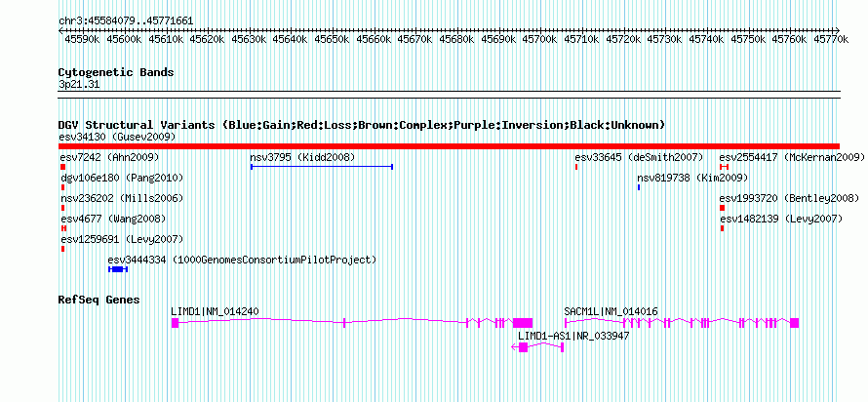Click the 45770k ruler tick label

[x=832, y=39]
